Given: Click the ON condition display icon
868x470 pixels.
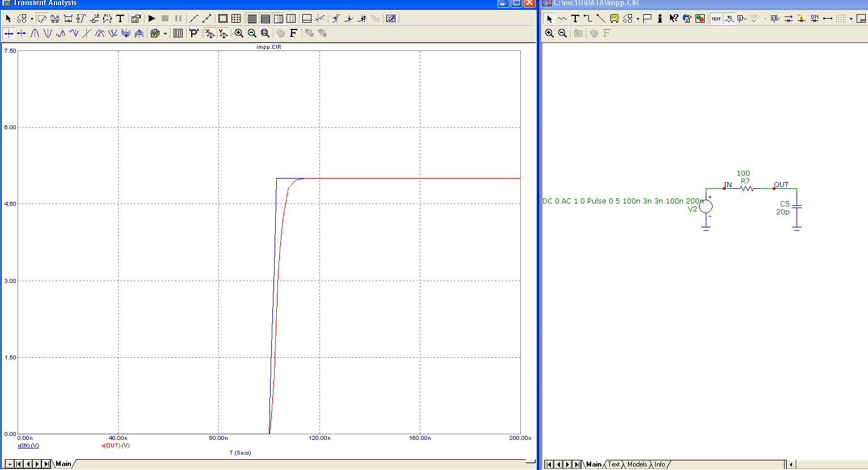Looking at the screenshot, I should click(814, 19).
